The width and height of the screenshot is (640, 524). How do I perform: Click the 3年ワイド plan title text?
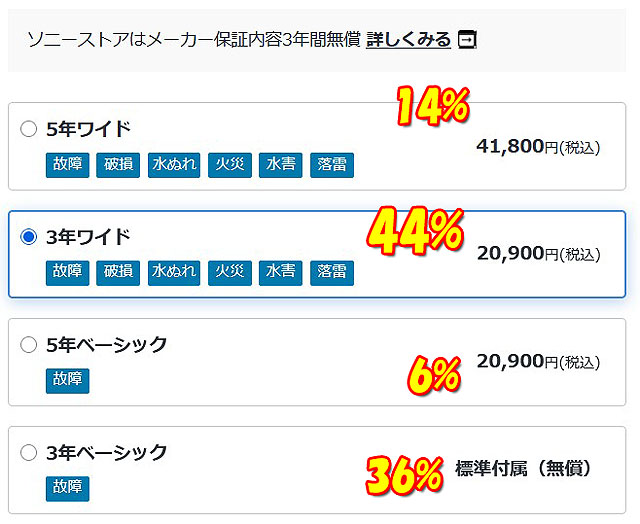(x=89, y=237)
